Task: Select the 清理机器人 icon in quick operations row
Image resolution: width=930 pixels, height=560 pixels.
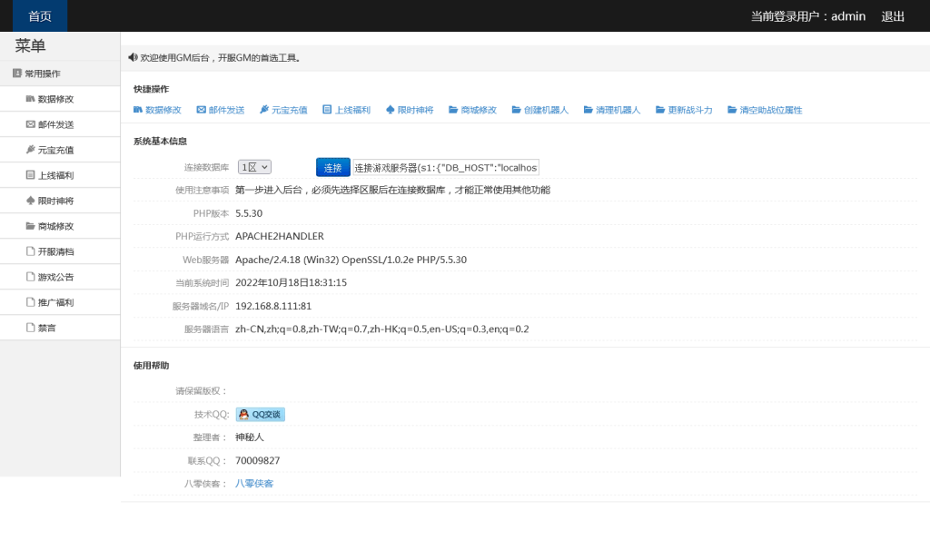Action: (x=587, y=111)
